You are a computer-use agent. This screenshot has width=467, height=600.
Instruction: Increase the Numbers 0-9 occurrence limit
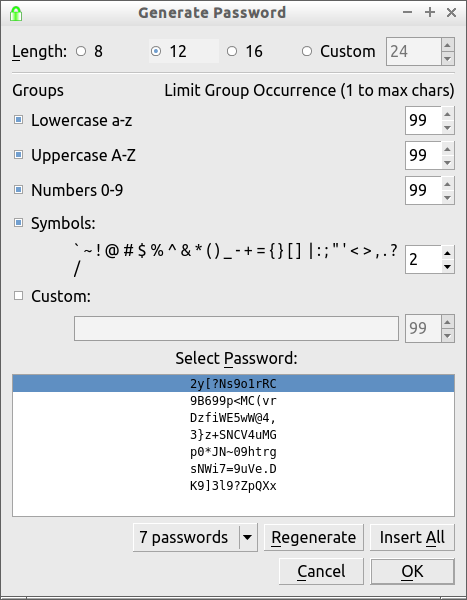pos(447,184)
